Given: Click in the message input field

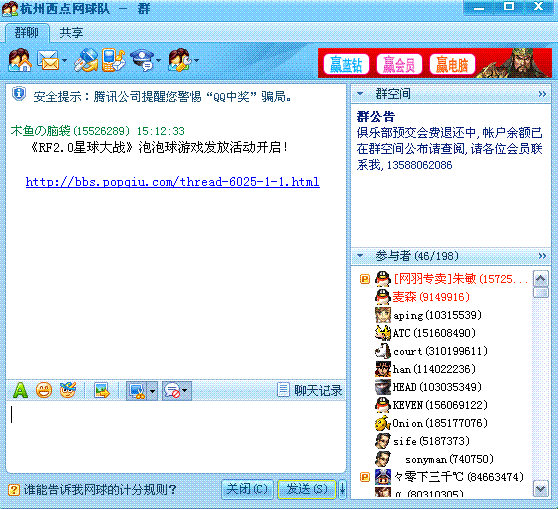Looking at the screenshot, I should point(176,436).
